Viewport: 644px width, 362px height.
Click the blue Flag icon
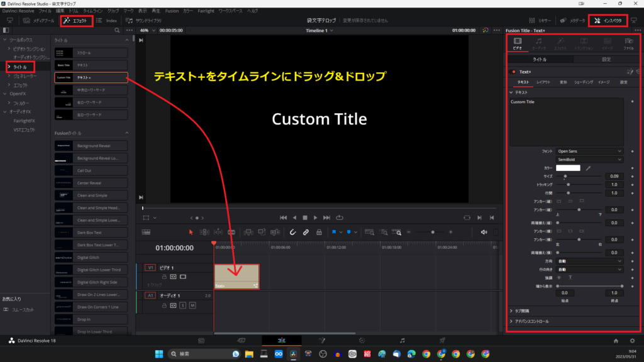(x=334, y=233)
